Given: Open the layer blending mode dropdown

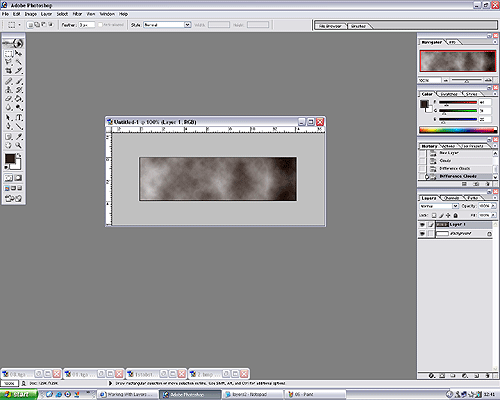Looking at the screenshot, I should (439, 206).
